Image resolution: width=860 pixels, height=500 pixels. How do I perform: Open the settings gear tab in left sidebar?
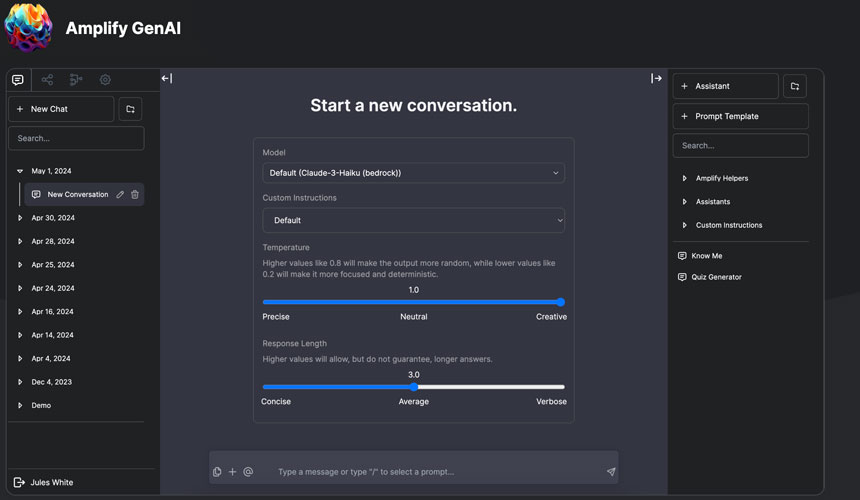[105, 80]
